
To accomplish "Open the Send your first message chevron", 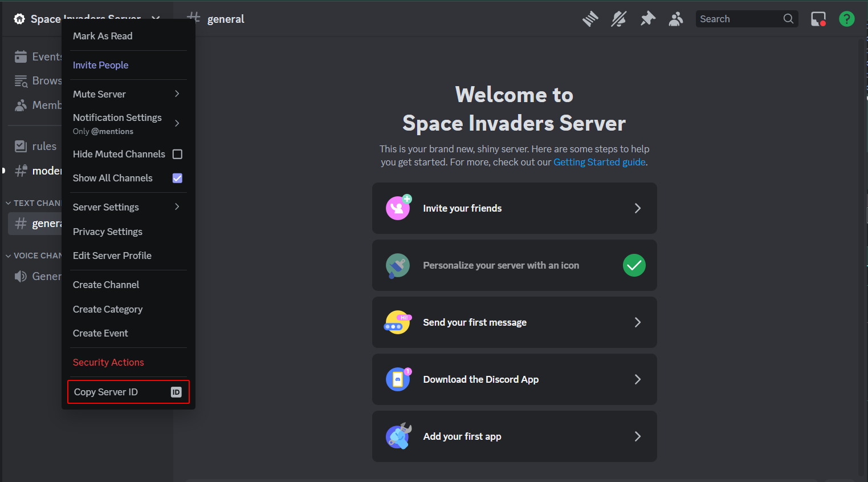I will 638,322.
